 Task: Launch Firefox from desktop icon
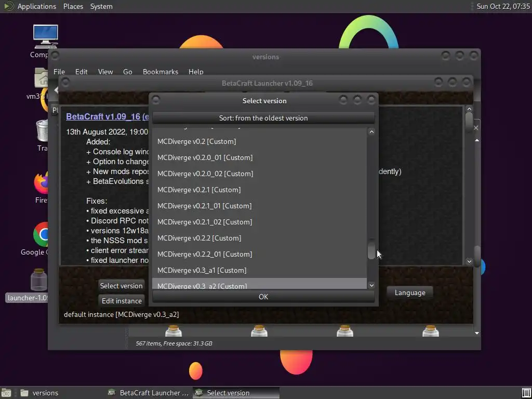click(41, 183)
